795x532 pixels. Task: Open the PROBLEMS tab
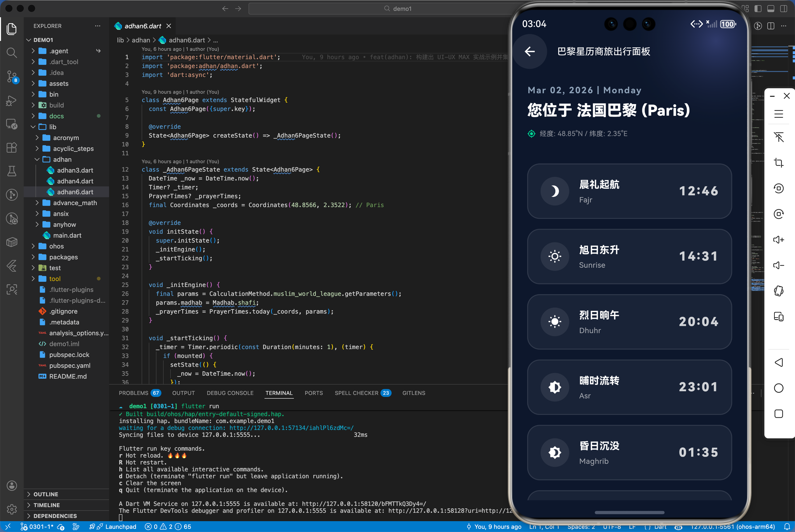(133, 393)
